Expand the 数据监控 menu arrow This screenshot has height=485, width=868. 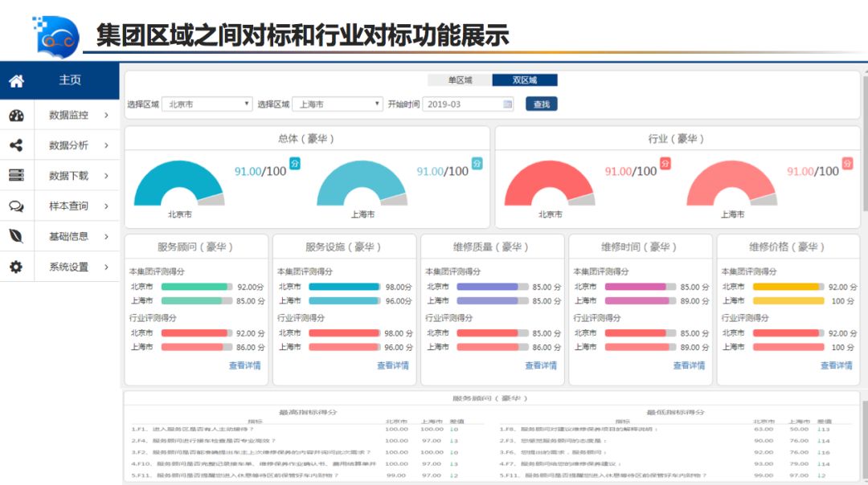click(106, 115)
